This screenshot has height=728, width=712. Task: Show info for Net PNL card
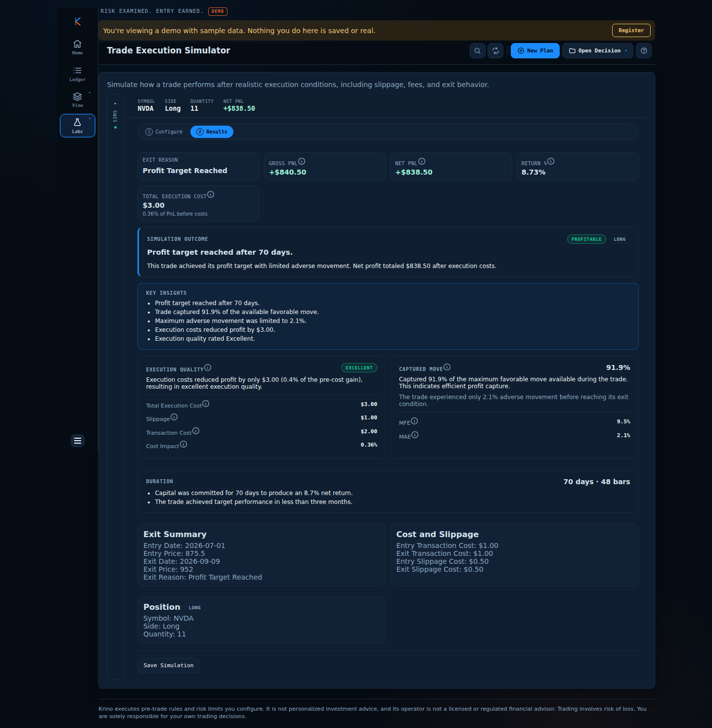pos(422,161)
